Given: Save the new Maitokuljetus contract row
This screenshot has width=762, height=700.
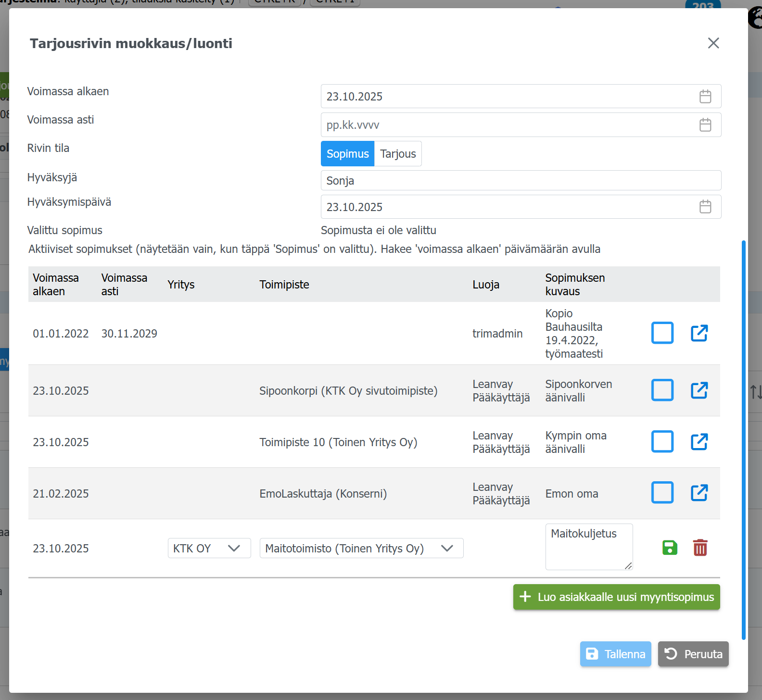Looking at the screenshot, I should 670,548.
